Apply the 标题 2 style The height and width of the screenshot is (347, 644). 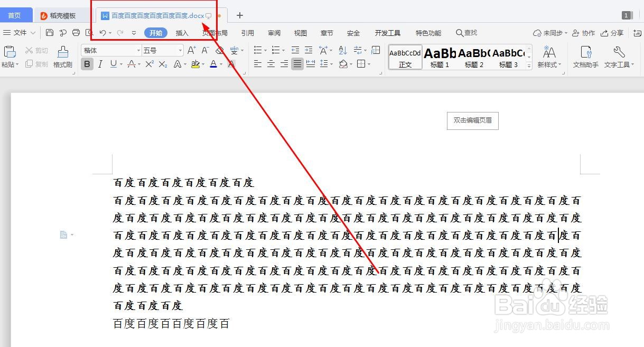coord(474,57)
